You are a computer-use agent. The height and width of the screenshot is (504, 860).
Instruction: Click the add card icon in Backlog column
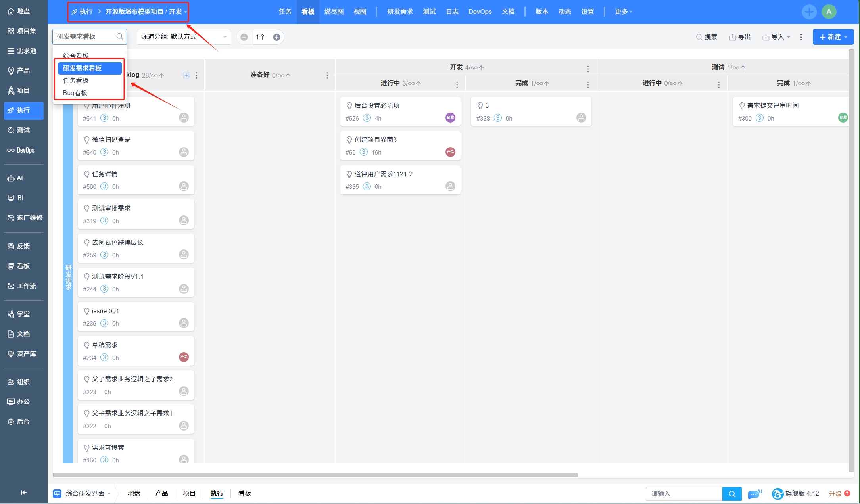click(x=186, y=75)
